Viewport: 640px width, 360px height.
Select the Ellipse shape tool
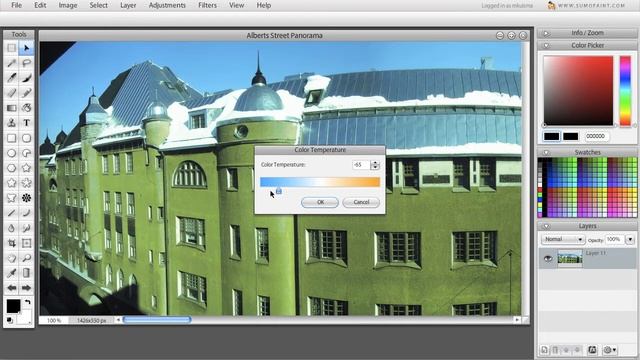(x=11, y=153)
